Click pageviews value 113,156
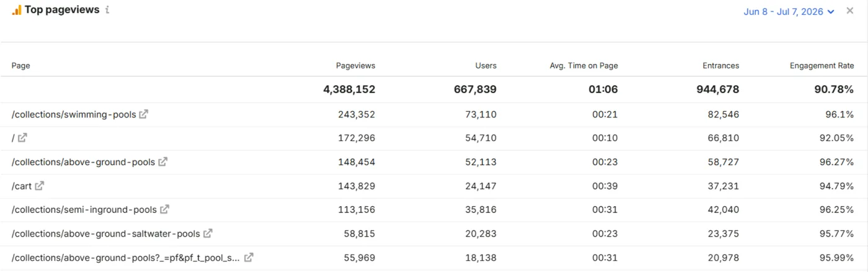The width and height of the screenshot is (868, 272). tap(356, 210)
